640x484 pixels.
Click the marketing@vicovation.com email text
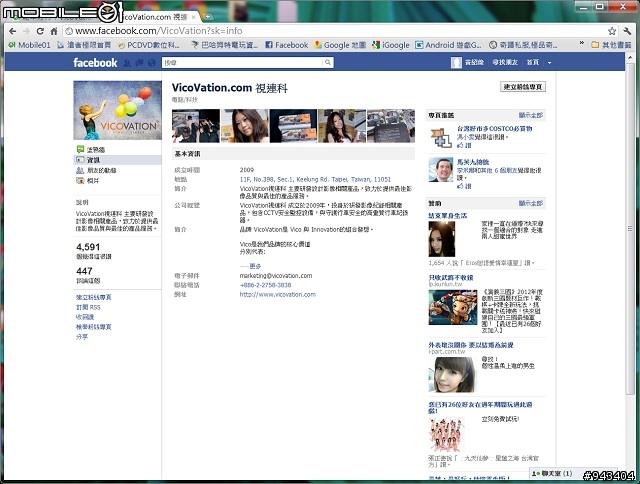276,275
